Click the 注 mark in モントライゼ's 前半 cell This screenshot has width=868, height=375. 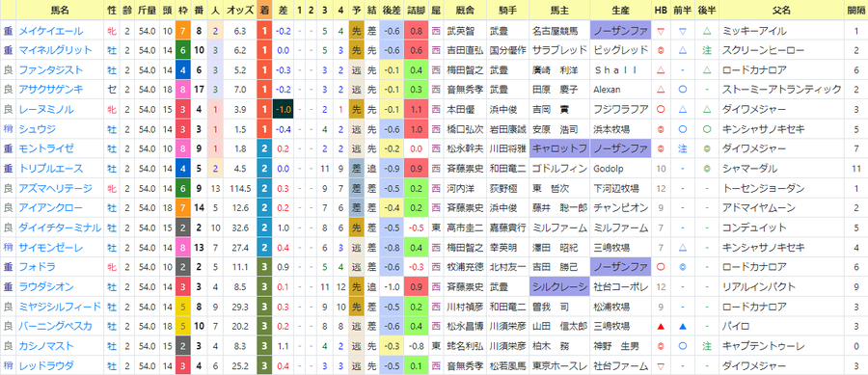pyautogui.click(x=683, y=148)
